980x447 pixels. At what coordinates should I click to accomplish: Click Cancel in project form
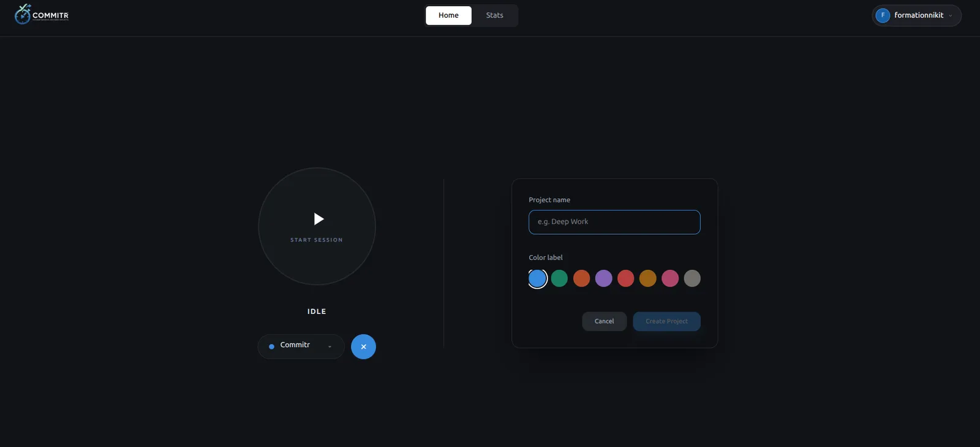click(604, 321)
